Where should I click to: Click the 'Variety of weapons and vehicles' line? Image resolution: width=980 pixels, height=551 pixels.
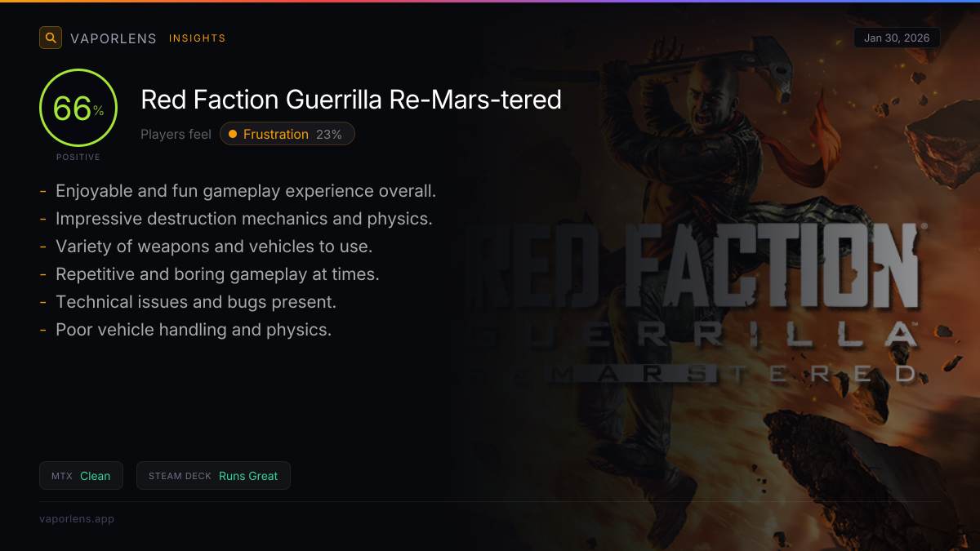(x=214, y=247)
